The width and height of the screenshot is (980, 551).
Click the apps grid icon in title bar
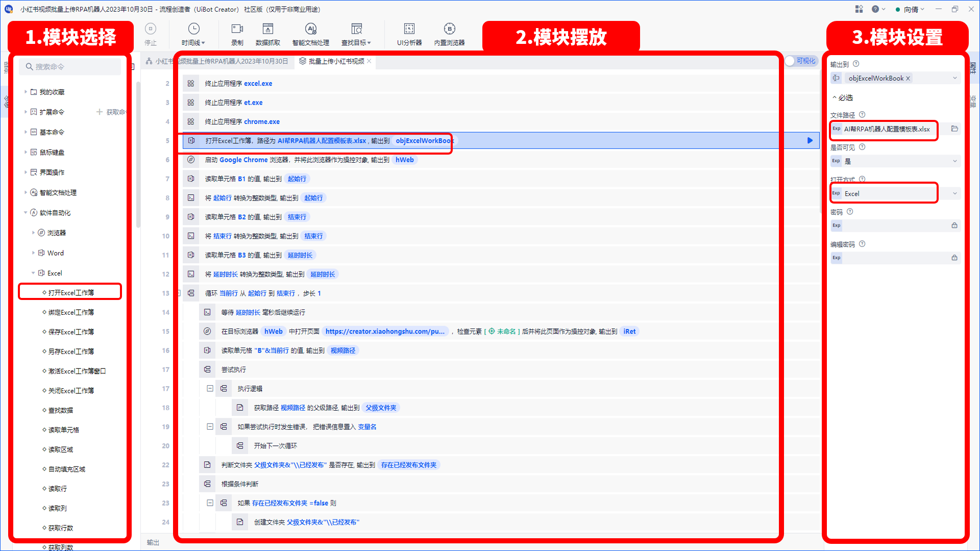point(859,9)
